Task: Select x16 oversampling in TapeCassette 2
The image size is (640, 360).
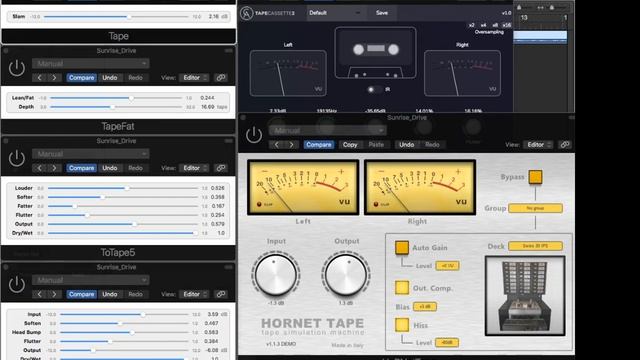Action: (507, 25)
